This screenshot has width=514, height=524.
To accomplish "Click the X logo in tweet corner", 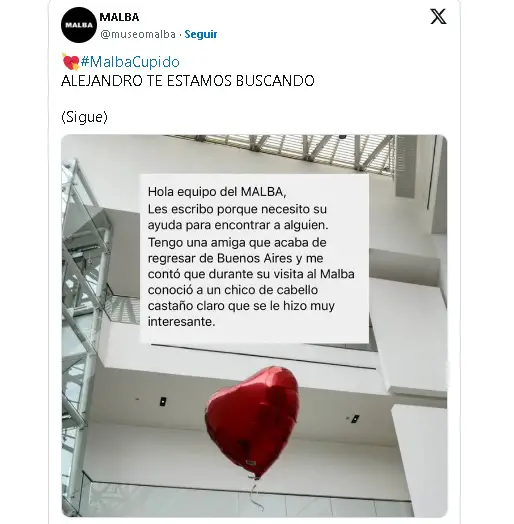I will [x=438, y=17].
